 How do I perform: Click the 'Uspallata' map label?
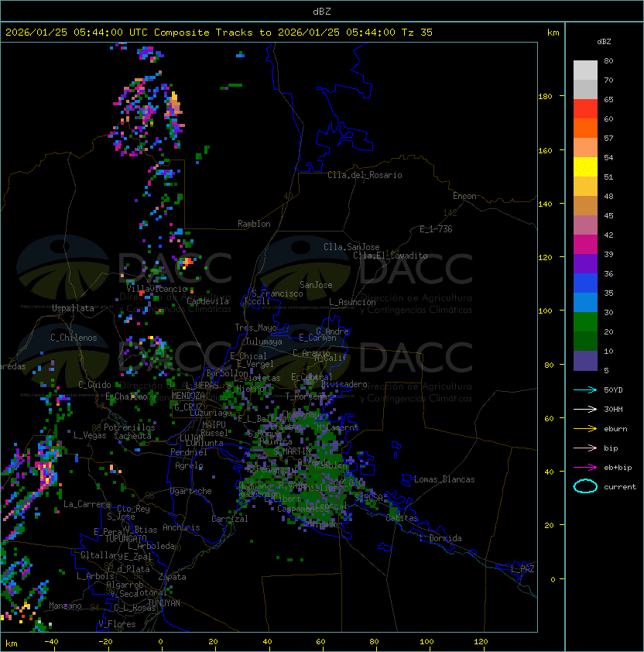point(73,308)
